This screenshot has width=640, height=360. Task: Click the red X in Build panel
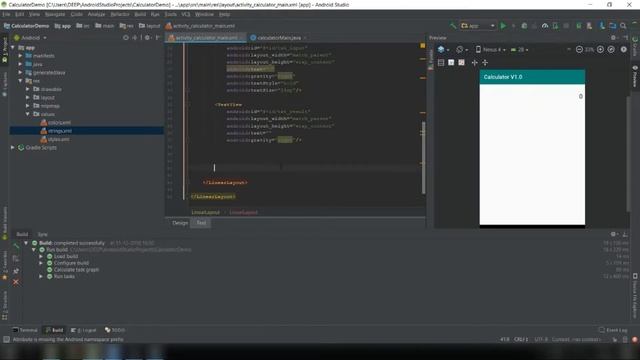16,282
